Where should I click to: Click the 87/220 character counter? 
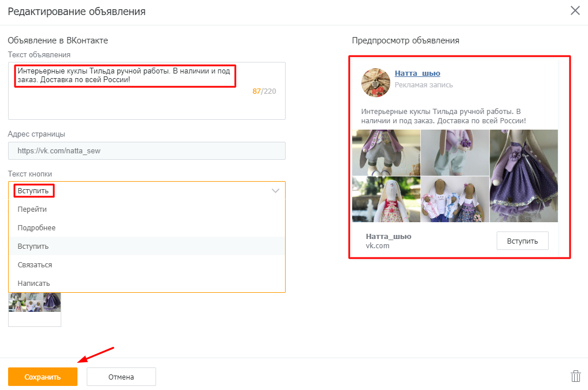(264, 91)
